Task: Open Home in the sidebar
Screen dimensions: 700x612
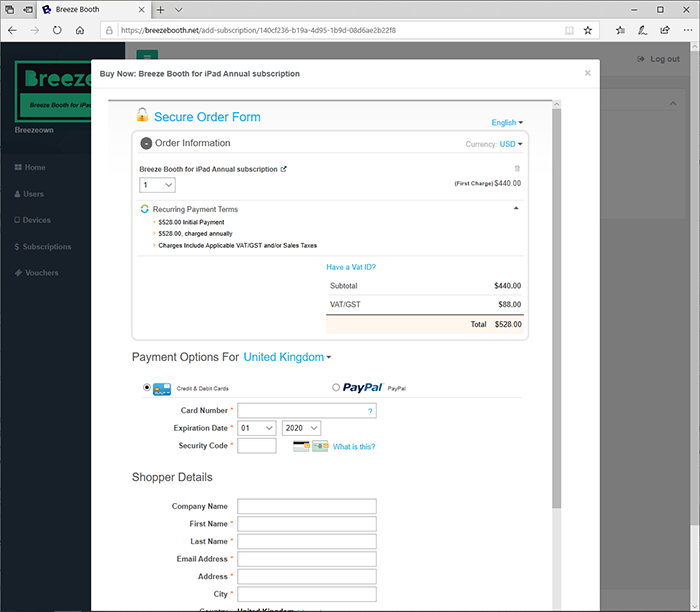Action: [30, 167]
